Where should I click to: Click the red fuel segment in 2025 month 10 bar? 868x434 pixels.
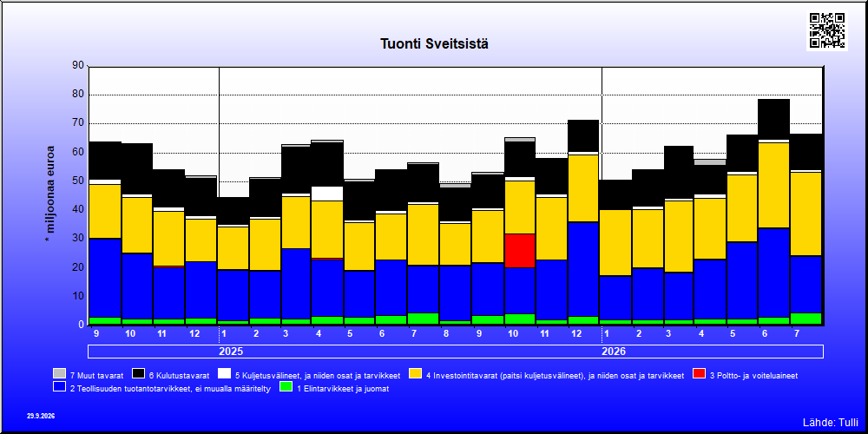point(520,251)
